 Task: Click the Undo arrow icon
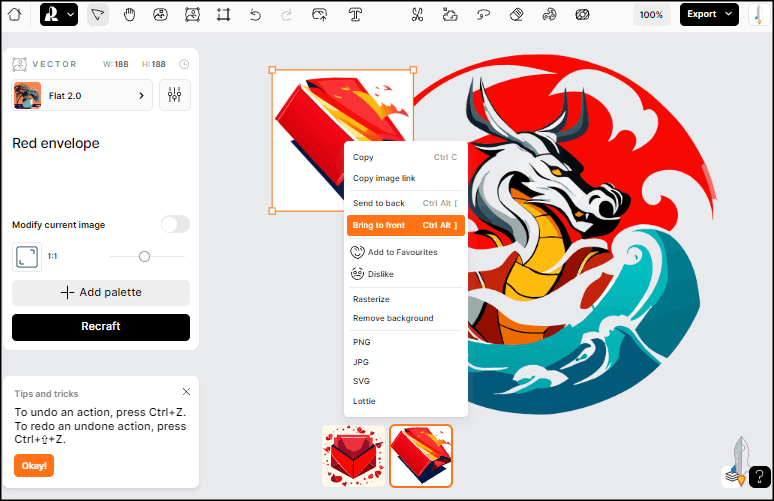[255, 15]
